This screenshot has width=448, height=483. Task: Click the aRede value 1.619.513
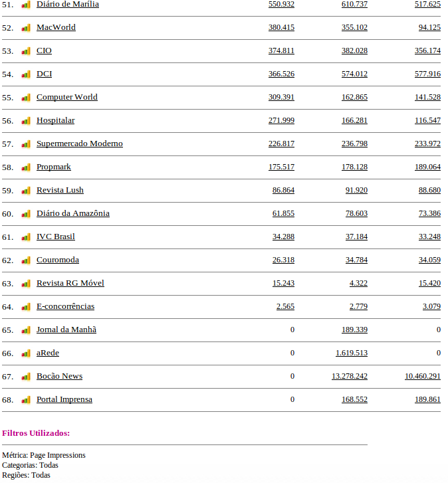point(351,353)
